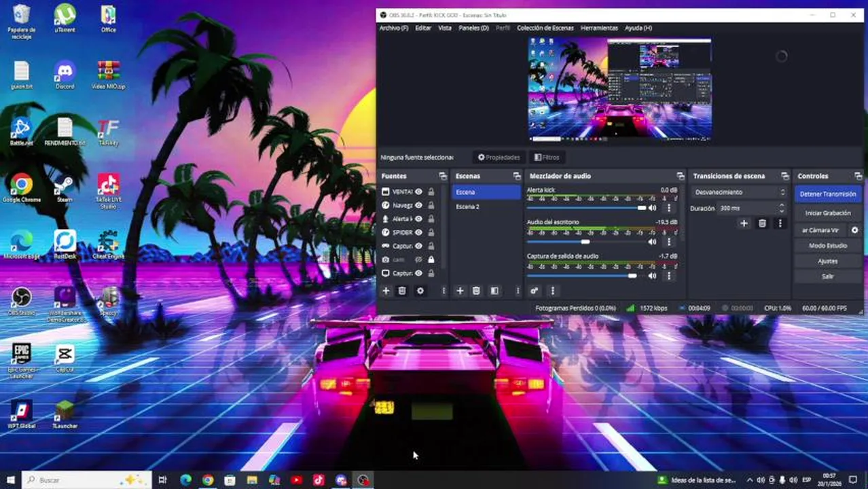Show the hidden cam source
This screenshot has height=489, width=868.
(x=418, y=259)
